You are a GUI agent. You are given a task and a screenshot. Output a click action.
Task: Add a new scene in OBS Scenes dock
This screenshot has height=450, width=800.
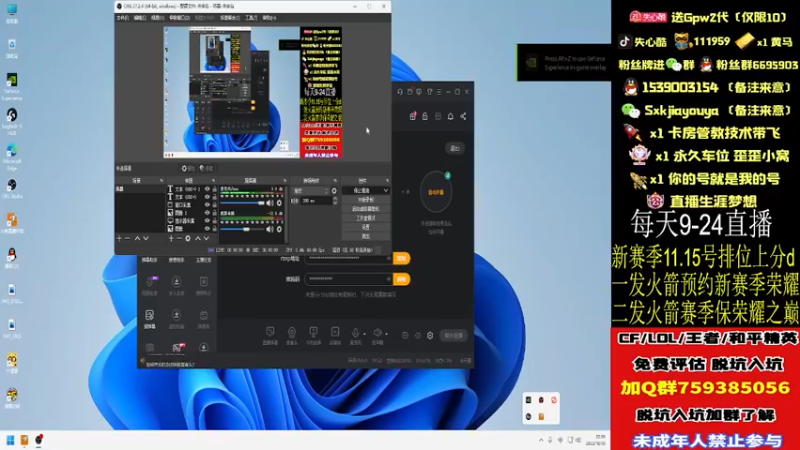(x=119, y=238)
